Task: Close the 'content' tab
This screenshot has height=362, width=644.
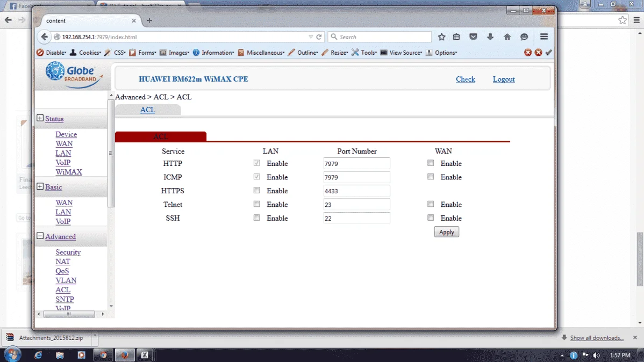Action: pyautogui.click(x=133, y=20)
